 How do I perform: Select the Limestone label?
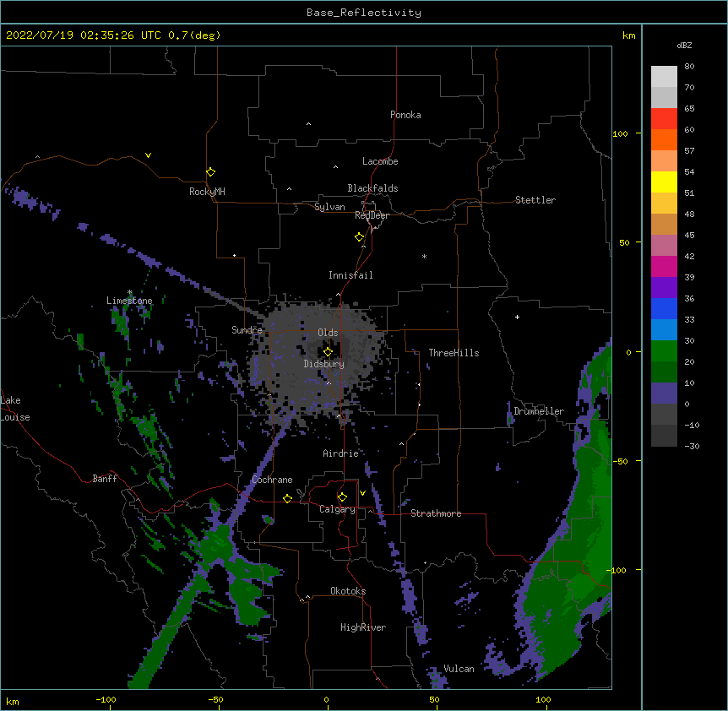129,301
